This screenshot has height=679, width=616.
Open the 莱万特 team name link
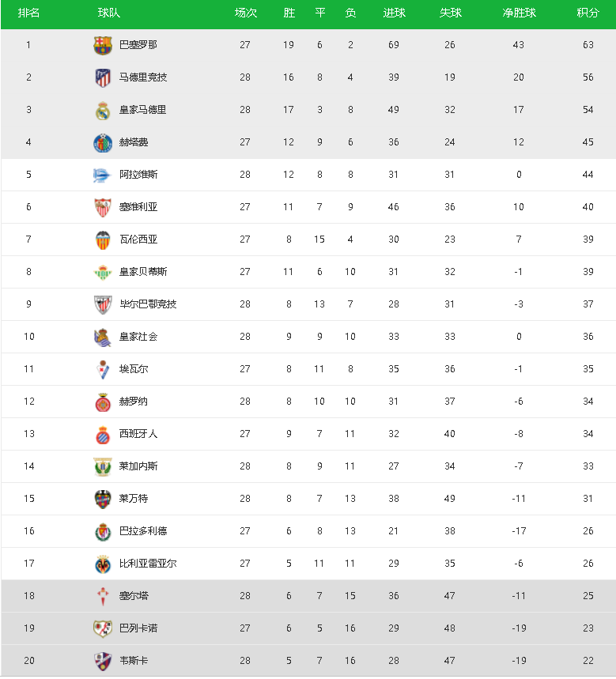[x=134, y=499]
